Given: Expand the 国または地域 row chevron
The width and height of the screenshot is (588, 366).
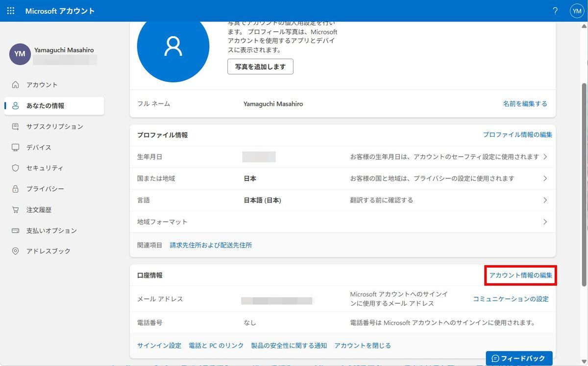Looking at the screenshot, I should click(545, 178).
